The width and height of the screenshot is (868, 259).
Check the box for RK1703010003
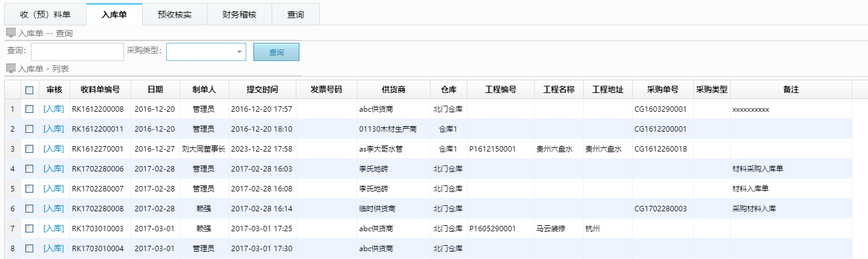(30, 229)
